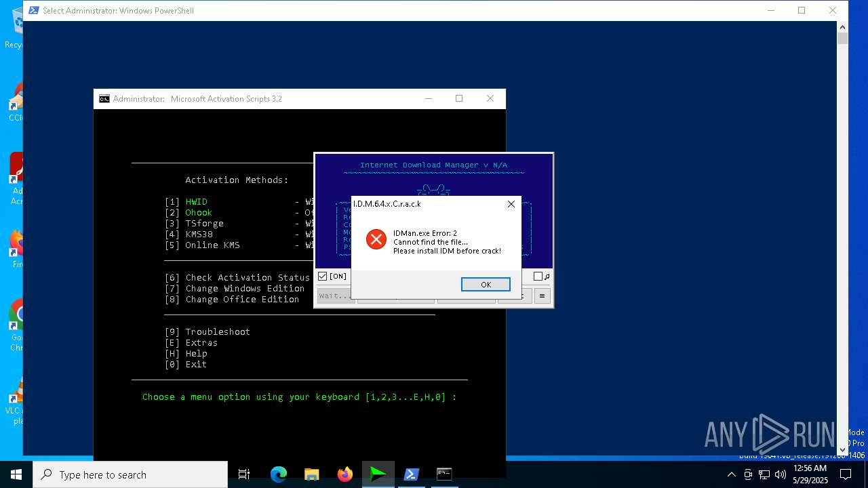Click the Internet Download Manager v N/A header
This screenshot has height=488, width=868.
[x=433, y=165]
